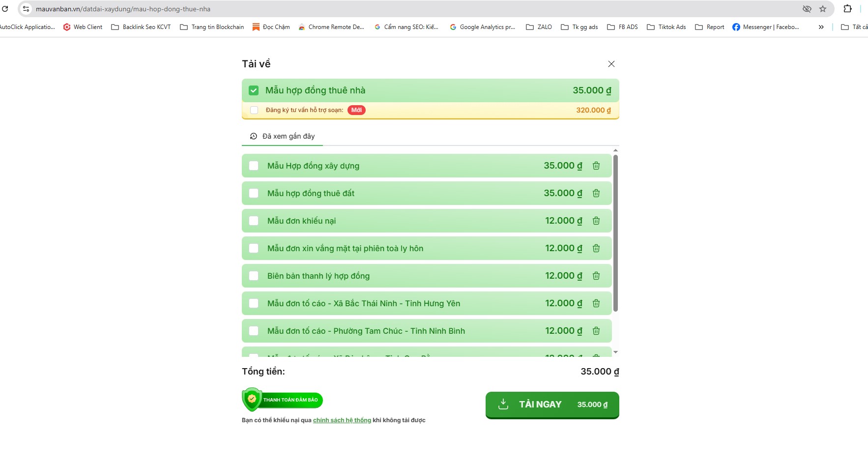The width and height of the screenshot is (868, 463).
Task: Tick the Mẫu đơn xin vắng mặt checkbox
Action: point(254,249)
